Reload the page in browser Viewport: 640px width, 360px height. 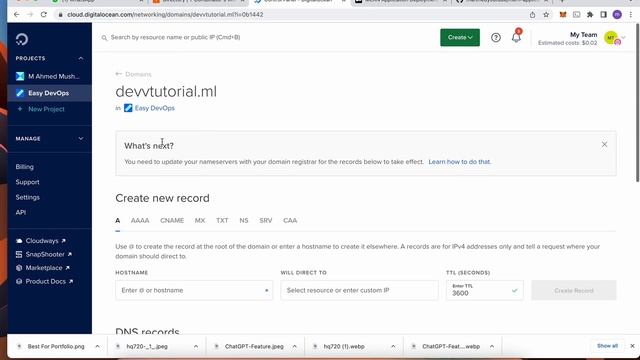44,14
